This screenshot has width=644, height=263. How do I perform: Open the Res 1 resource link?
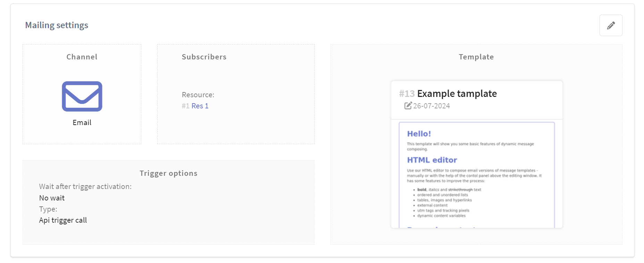click(x=200, y=106)
